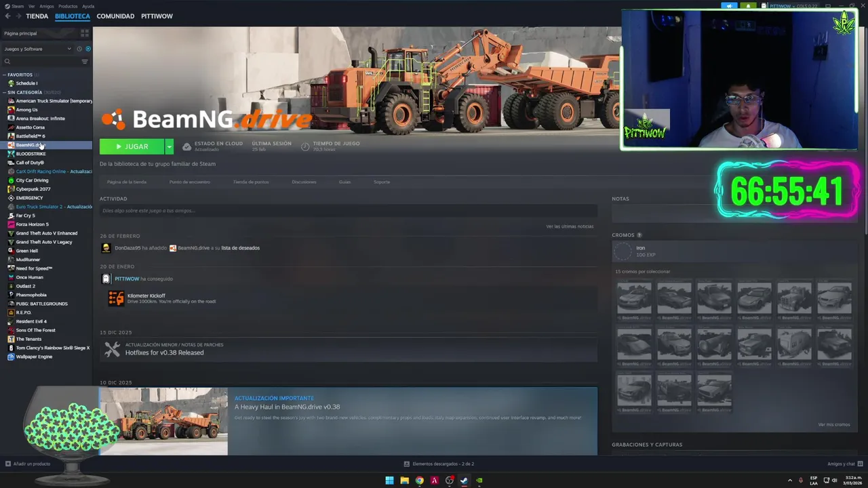
Task: Go forward with the forward arrow
Action: (18, 16)
